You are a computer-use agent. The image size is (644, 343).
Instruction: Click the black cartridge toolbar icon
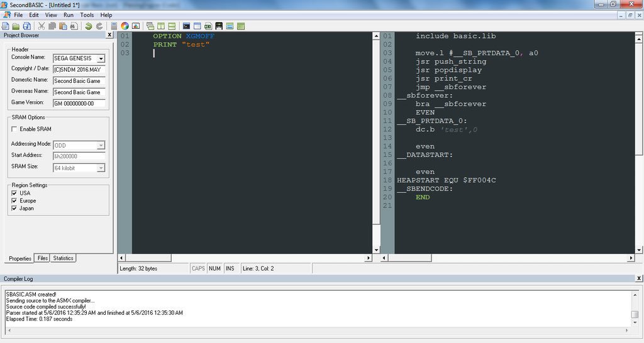(219, 26)
